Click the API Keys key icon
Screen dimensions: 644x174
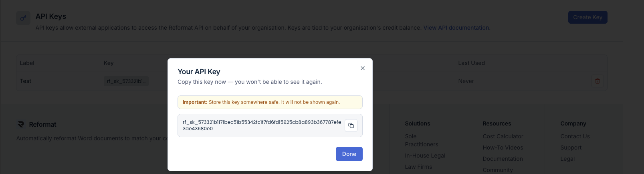click(23, 18)
